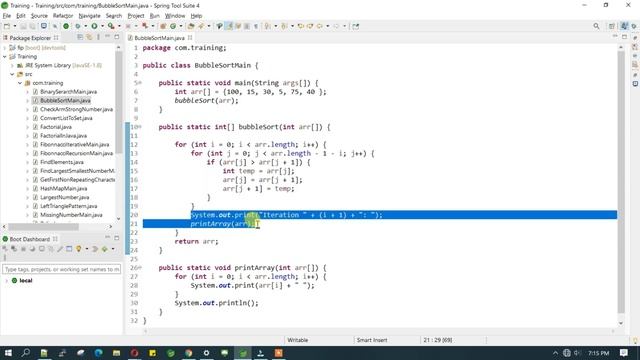Maximize the Boot Dashboard panel
The image size is (640, 360).
[x=117, y=238]
